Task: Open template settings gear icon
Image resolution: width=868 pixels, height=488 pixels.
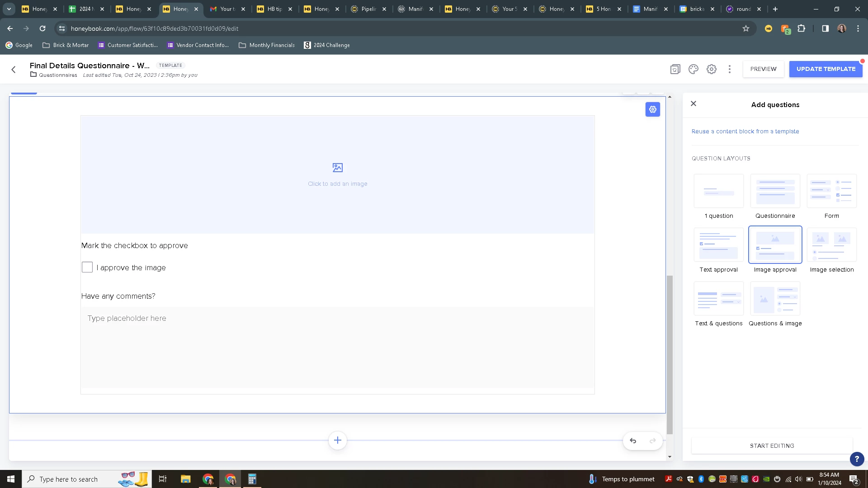Action: [x=712, y=69]
